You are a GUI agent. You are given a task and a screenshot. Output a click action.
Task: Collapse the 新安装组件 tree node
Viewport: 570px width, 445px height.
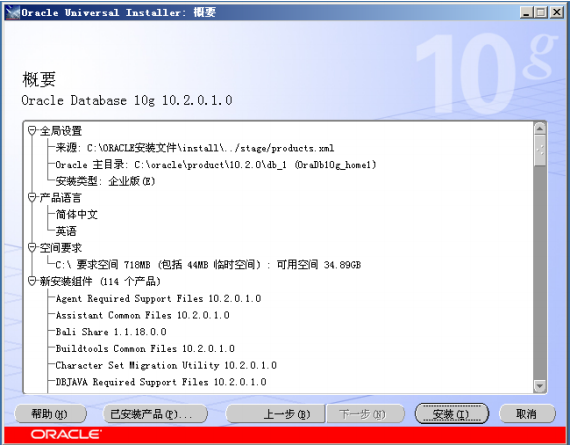point(32,281)
